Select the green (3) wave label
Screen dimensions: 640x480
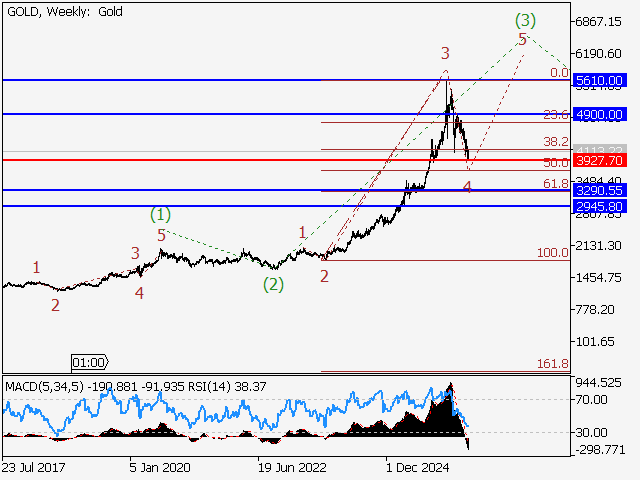pos(525,20)
